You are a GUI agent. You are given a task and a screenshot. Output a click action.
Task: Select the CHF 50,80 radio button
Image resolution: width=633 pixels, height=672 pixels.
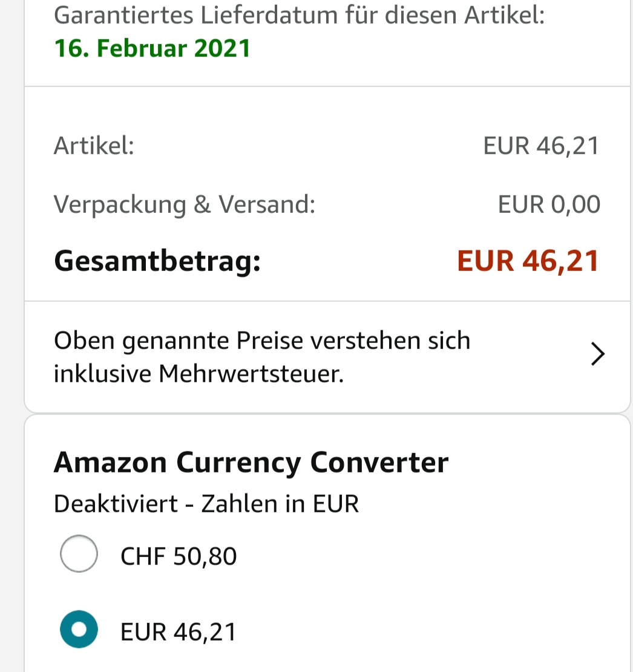[79, 553]
